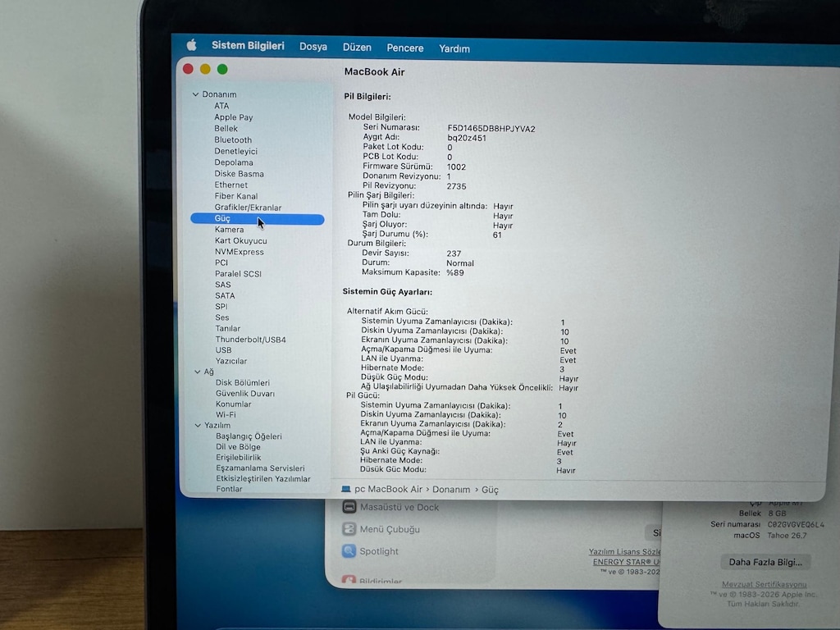Open the Yardım menu
840x630 pixels.
click(454, 48)
